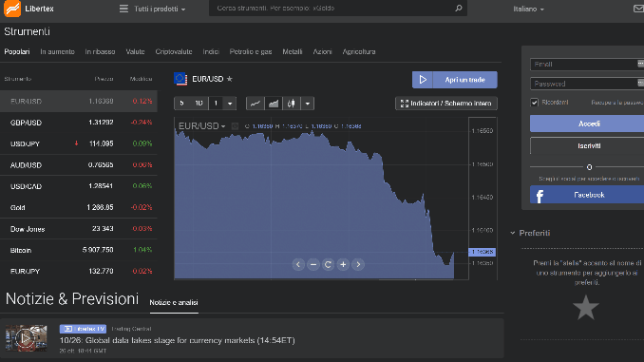Zoom in chart with plus icon
The image size is (644, 362).
pyautogui.click(x=343, y=265)
